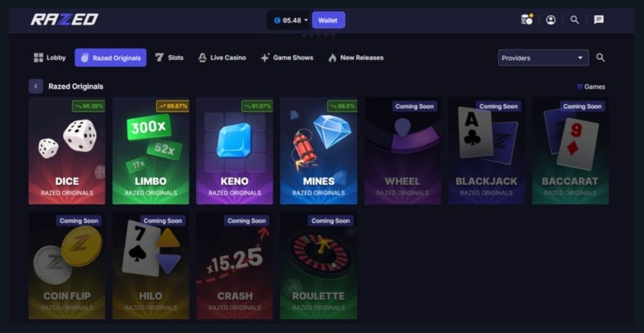Open the New Releases tab
Viewport: 644px width, 333px height.
356,57
